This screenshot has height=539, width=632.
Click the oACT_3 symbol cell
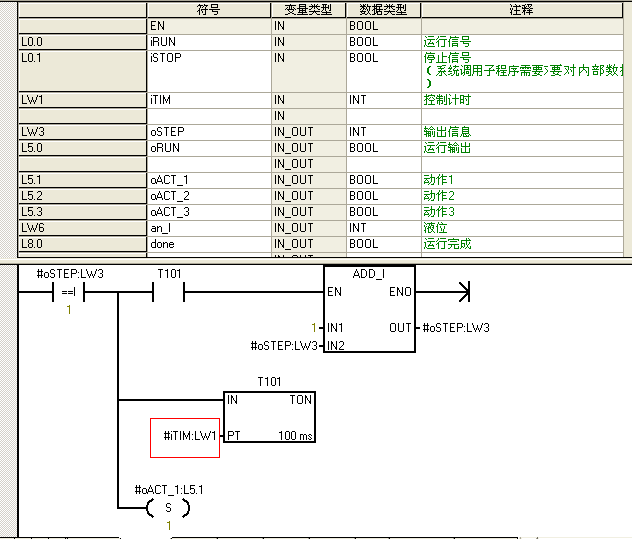pyautogui.click(x=209, y=212)
